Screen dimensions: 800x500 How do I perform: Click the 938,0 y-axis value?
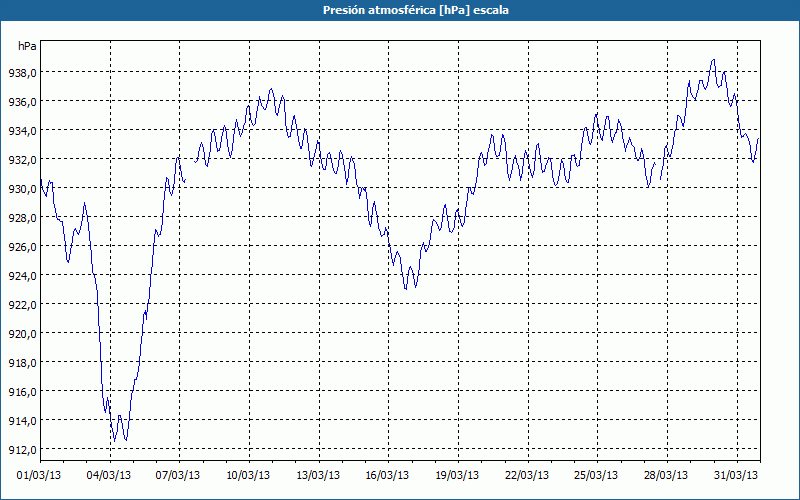(22, 73)
